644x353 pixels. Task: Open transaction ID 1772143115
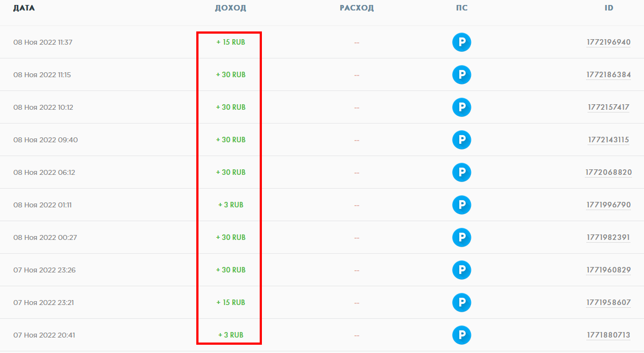(x=609, y=140)
